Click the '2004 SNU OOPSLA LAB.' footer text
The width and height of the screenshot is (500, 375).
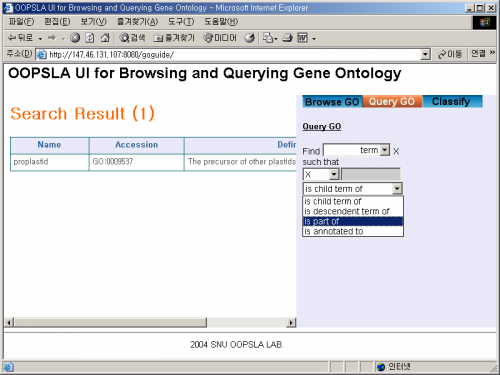(237, 345)
